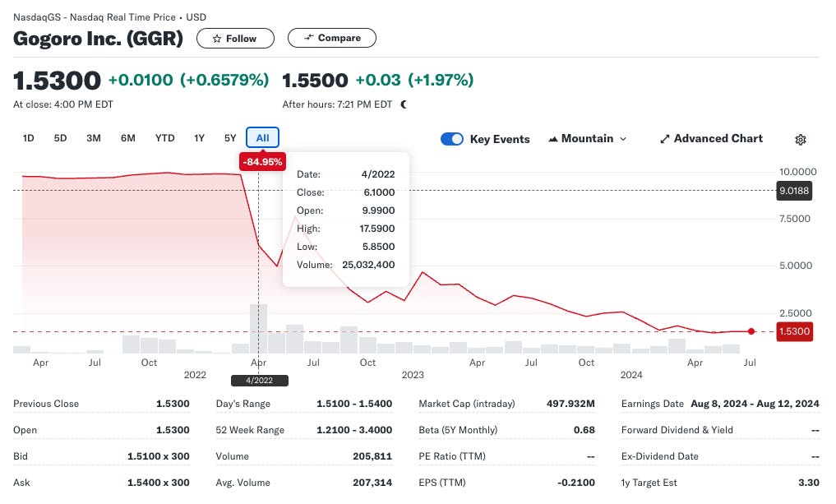
Task: Click the Ask value 1.5400 x 300
Action: [159, 482]
